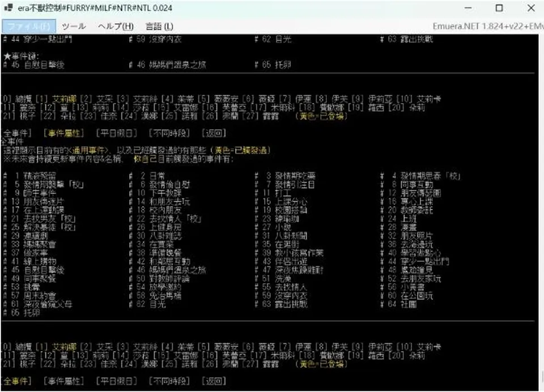
Task: Open the ヘルプ(H) menu
Action: coord(116,27)
